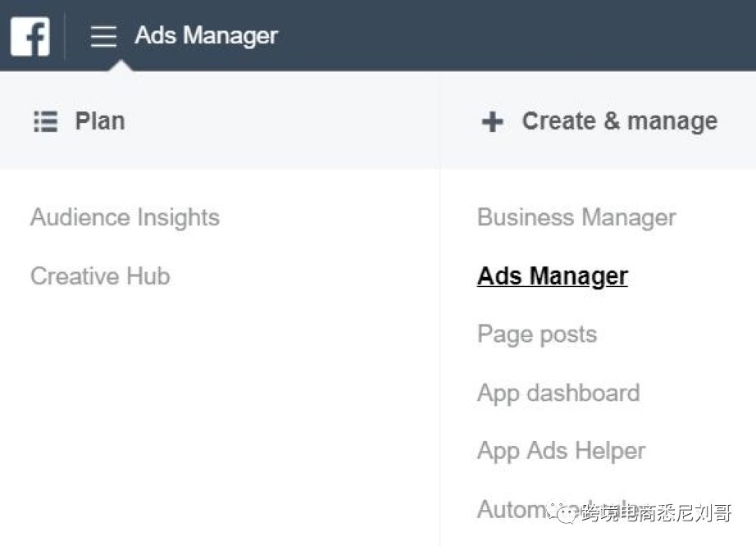Launch App Ads Helper
Viewport: 756px width, 546px height.
tap(561, 451)
